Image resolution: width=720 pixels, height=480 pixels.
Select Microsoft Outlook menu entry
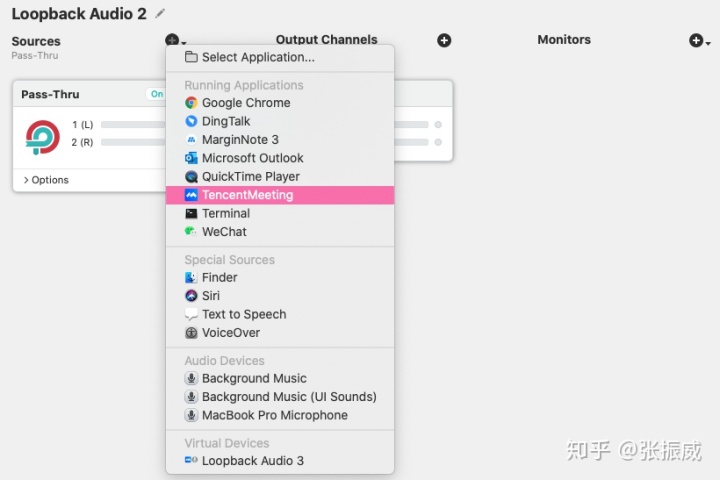(280, 158)
